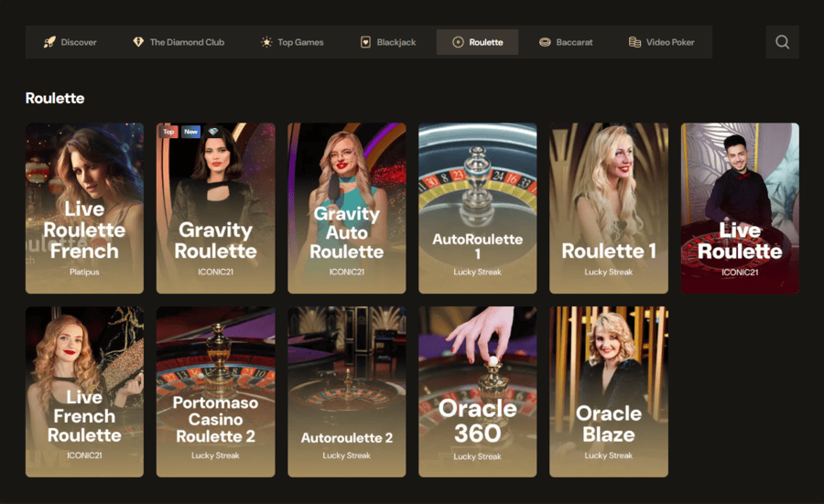This screenshot has width=824, height=504.
Task: Open Live Roulette French game card
Action: point(84,208)
